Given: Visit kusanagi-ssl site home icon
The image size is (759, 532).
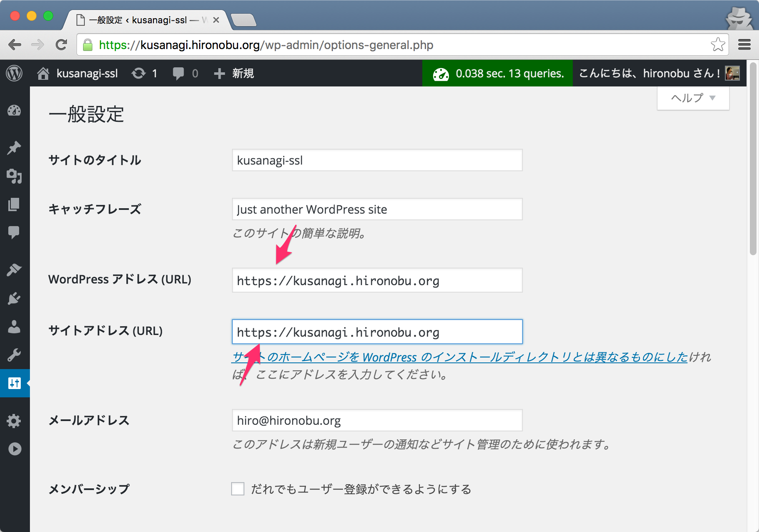Looking at the screenshot, I should point(43,74).
